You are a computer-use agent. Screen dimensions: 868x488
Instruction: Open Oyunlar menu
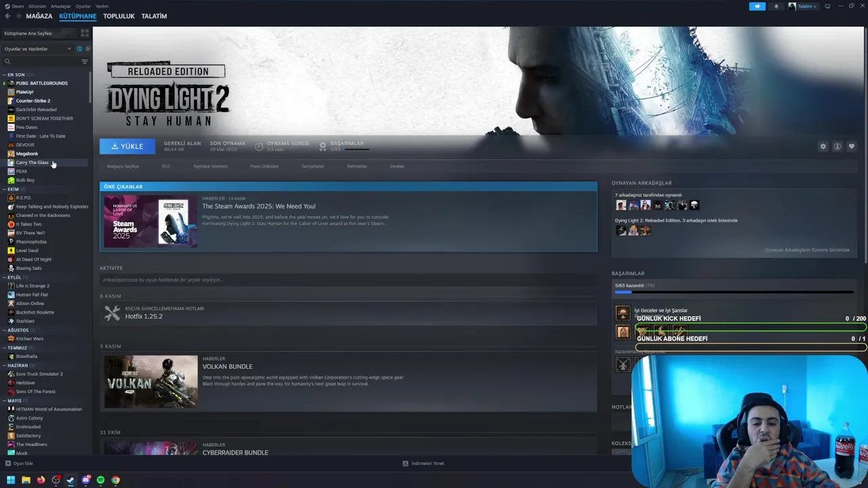(83, 6)
